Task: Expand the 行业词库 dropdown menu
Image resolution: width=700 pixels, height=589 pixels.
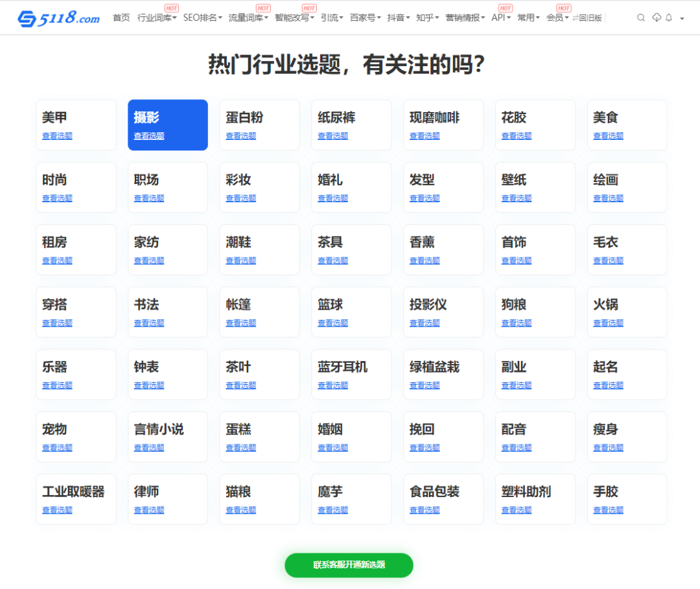Action: (x=157, y=18)
